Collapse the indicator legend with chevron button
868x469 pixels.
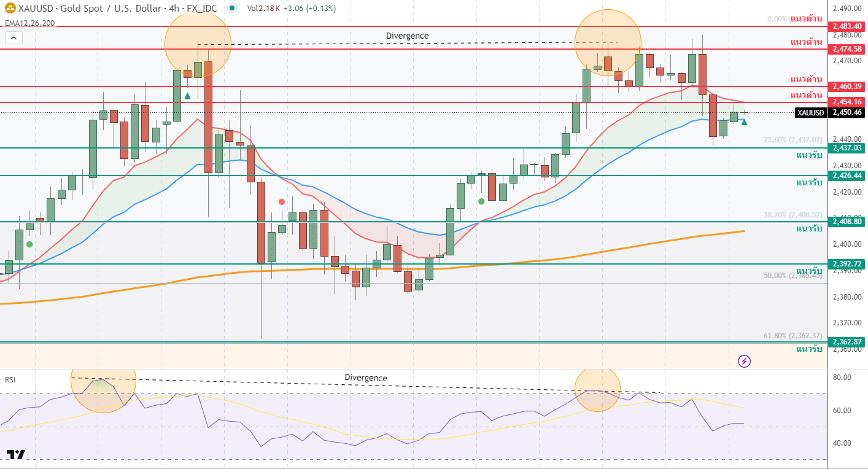(x=14, y=38)
